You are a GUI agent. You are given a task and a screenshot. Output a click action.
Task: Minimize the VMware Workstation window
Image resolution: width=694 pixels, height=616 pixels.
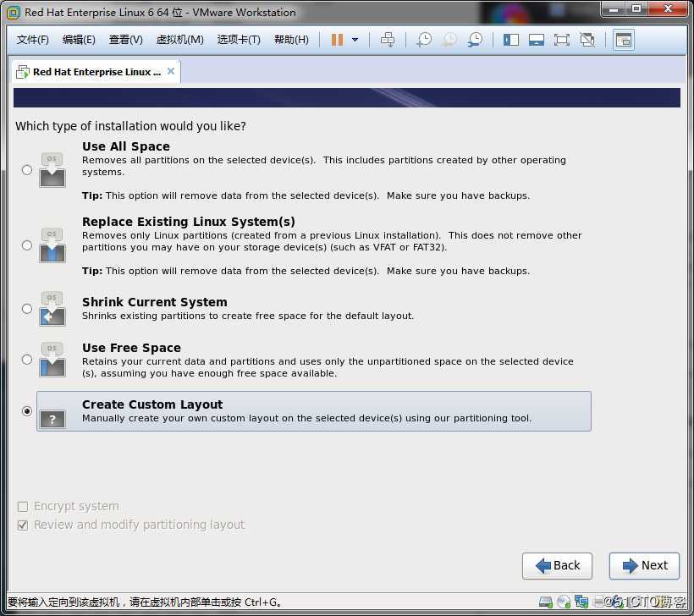614,8
